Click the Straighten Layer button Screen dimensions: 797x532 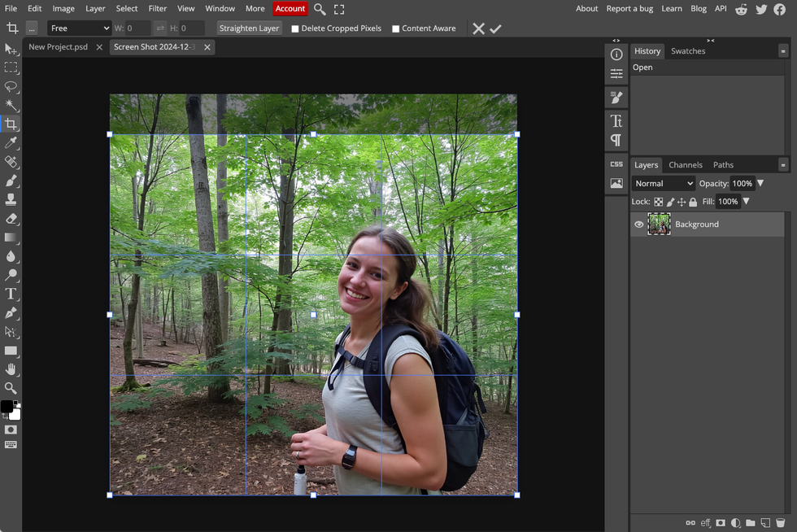click(249, 28)
